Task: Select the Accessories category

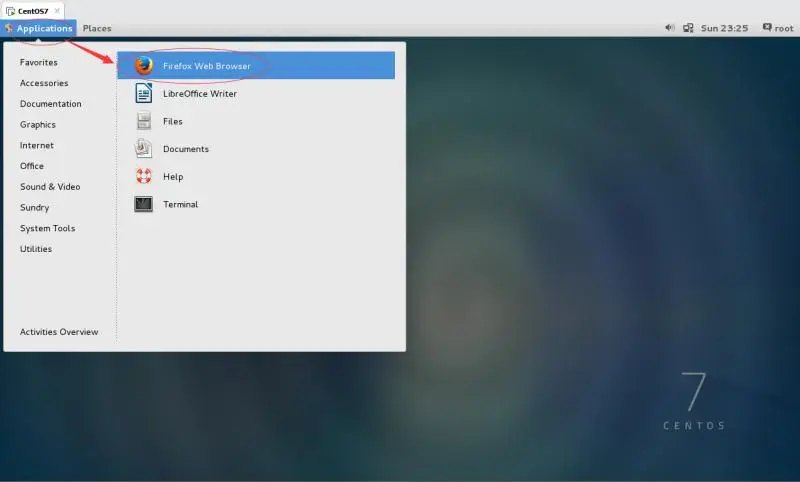Action: pos(44,83)
